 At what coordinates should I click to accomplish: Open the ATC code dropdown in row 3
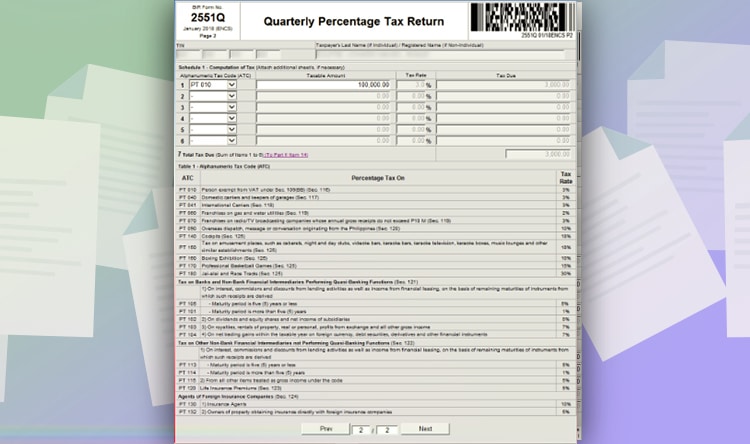tap(232, 107)
